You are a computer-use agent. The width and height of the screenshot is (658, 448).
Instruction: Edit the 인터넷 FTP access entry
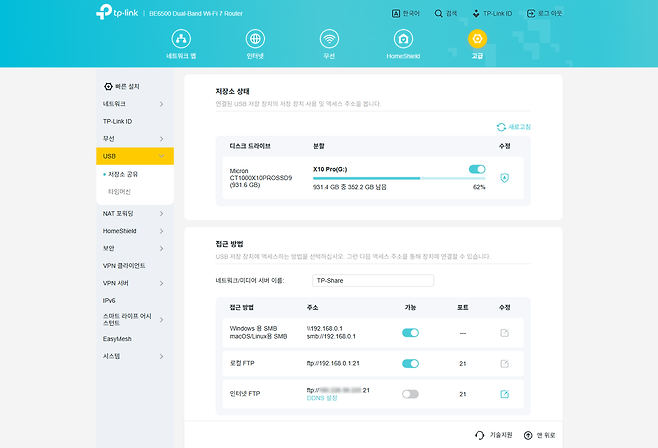coord(504,394)
